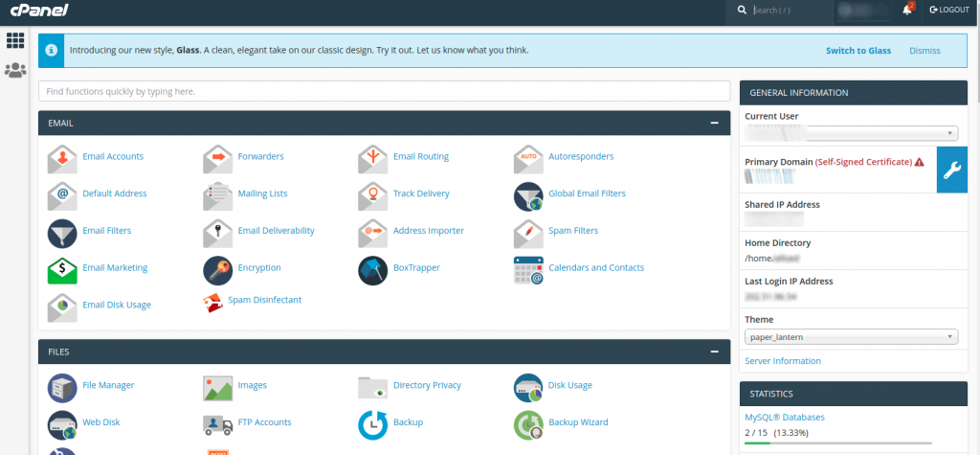The width and height of the screenshot is (980, 455).
Task: Open the grid home icon in sidebar
Action: tap(15, 40)
